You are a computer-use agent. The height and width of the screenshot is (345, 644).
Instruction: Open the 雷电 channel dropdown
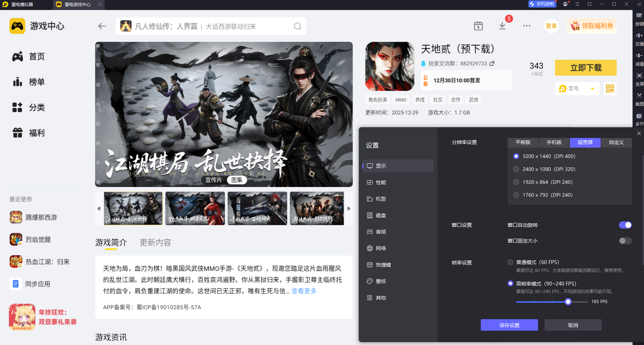pos(577,88)
